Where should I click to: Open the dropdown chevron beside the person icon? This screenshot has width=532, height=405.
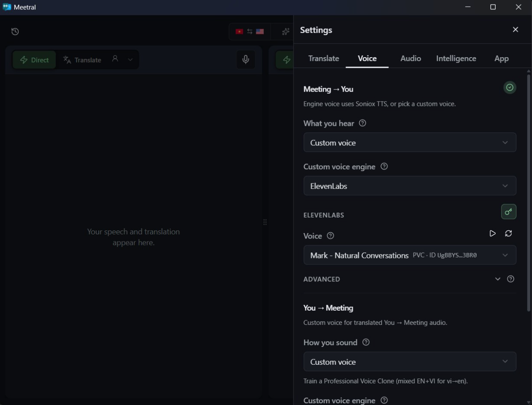(x=130, y=60)
